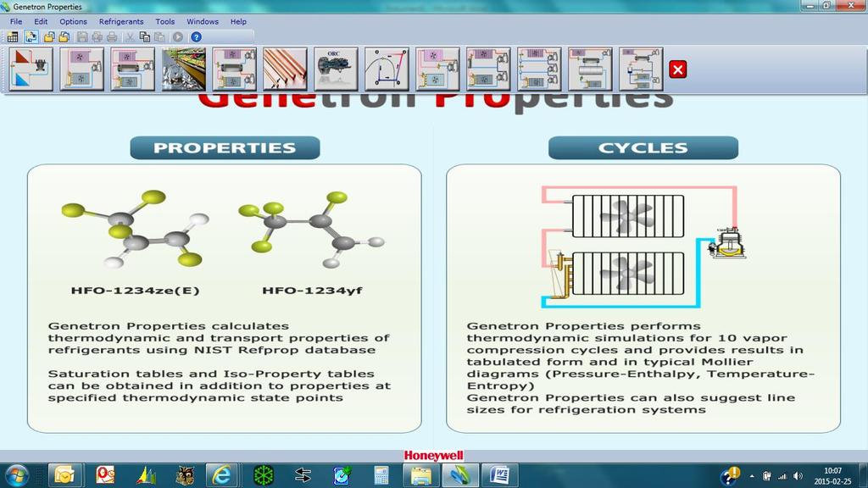The image size is (868, 488).
Task: Launch the copper pipe line sizing tool
Action: coord(285,69)
